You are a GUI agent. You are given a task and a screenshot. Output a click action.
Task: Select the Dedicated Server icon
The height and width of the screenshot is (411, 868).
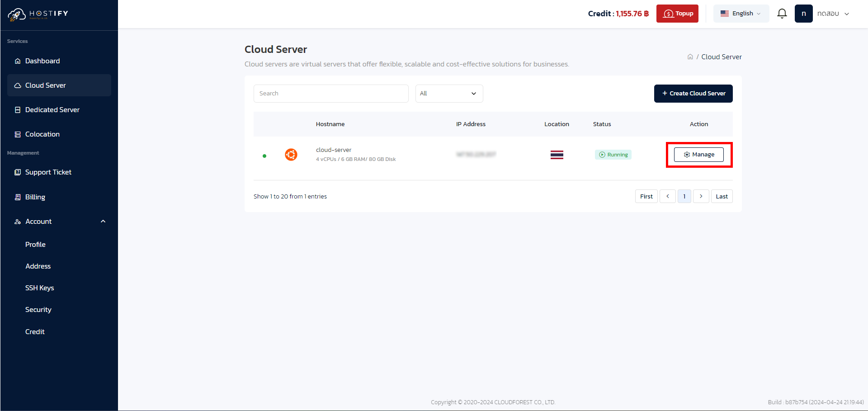[x=18, y=109]
